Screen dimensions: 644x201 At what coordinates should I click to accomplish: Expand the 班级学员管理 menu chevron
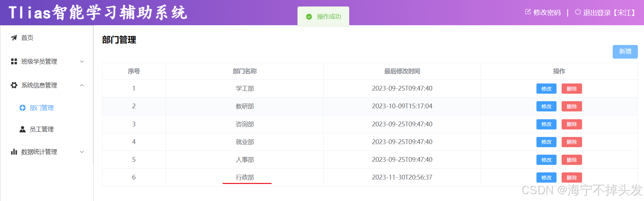click(82, 61)
